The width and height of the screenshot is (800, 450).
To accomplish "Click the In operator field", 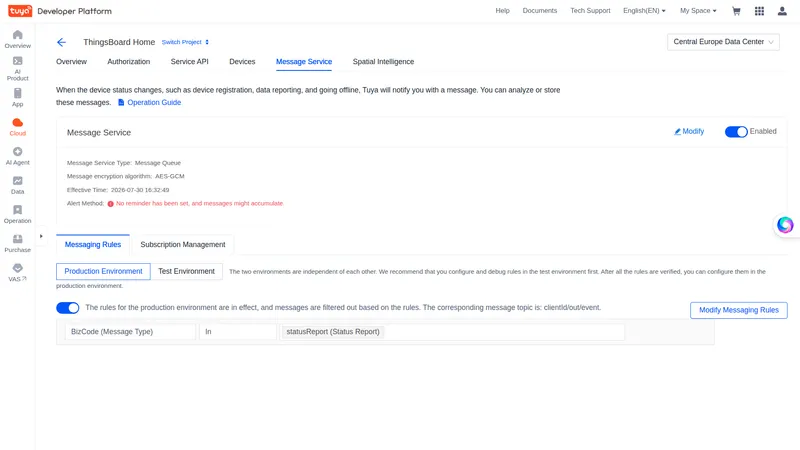I will pos(238,332).
